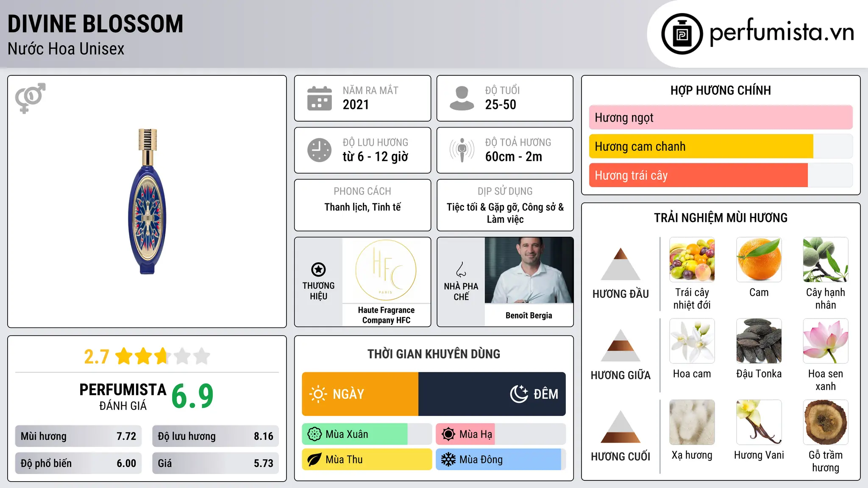
Task: Click the pink Mùa Hạ season bar
Action: tap(465, 434)
